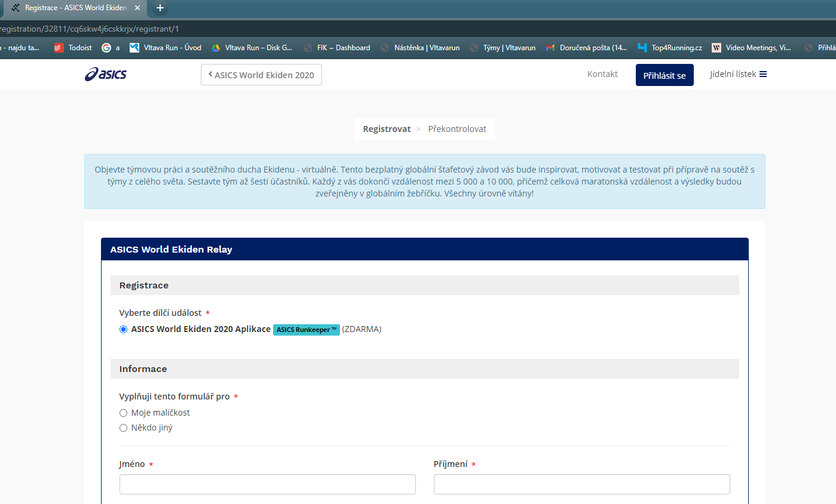Open the Todoist bookmark
This screenshot has width=836, height=504.
tap(73, 48)
